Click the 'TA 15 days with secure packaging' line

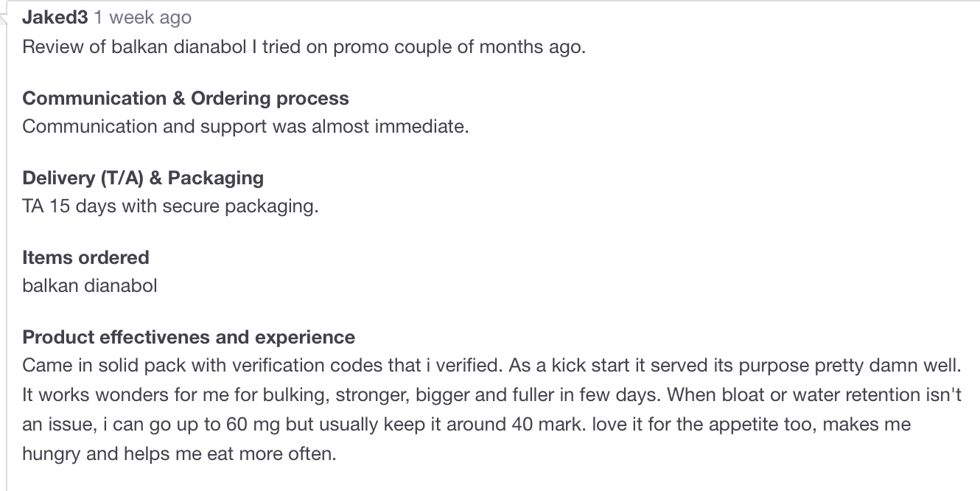(170, 206)
